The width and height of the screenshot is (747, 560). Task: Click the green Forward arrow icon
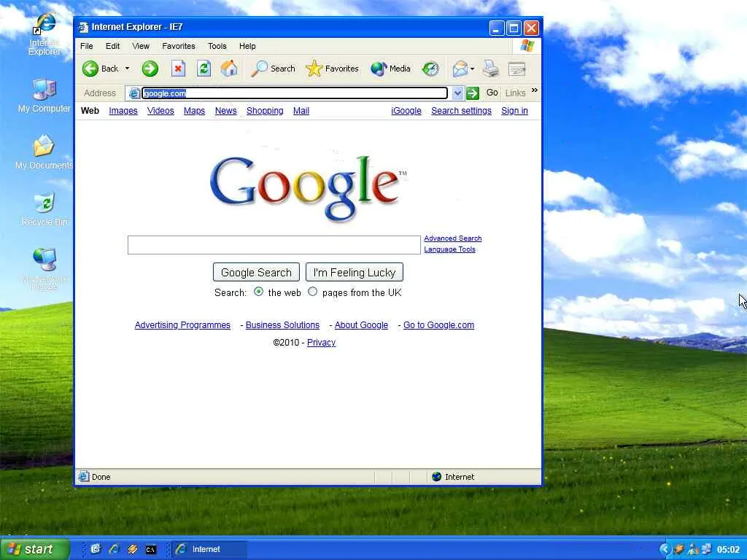coord(150,69)
